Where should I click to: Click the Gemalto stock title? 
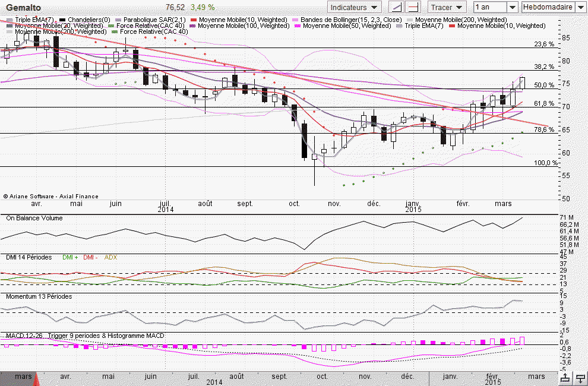pyautogui.click(x=24, y=8)
